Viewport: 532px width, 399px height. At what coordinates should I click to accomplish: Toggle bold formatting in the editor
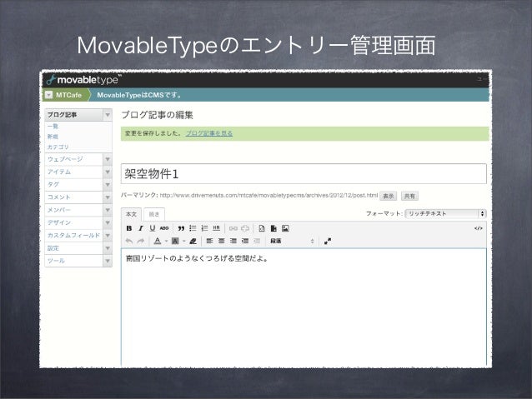[129, 228]
